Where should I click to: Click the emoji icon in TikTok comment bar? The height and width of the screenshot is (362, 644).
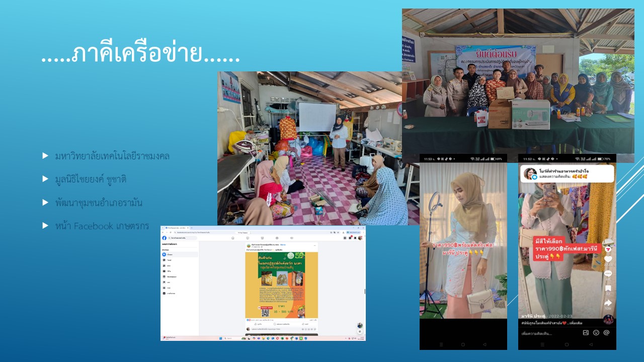click(x=596, y=333)
